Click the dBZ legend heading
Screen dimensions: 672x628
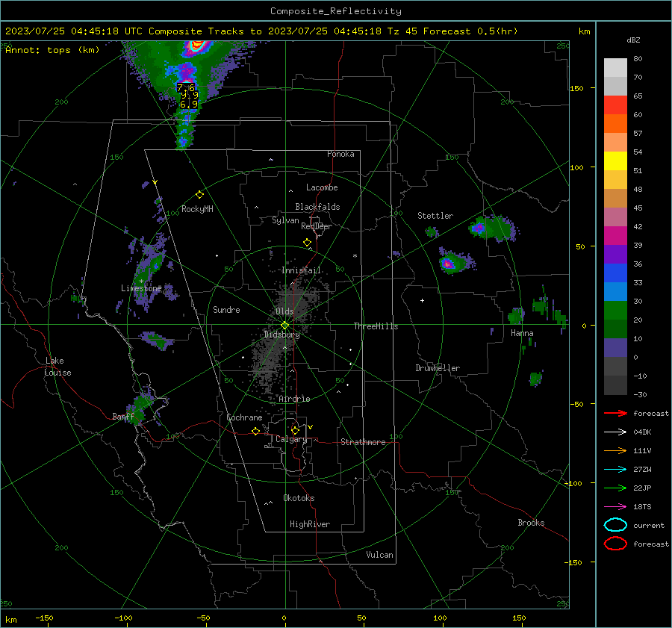633,40
